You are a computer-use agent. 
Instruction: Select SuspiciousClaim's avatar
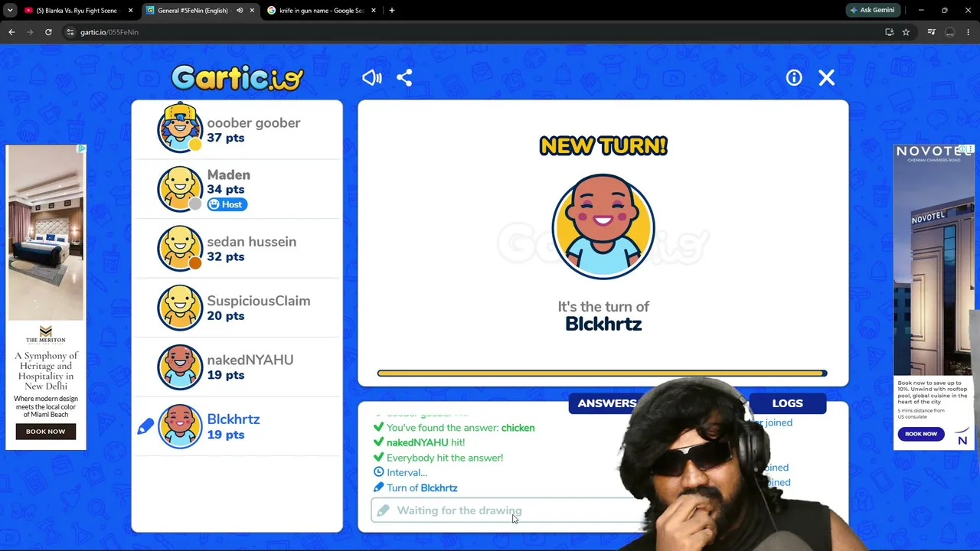click(180, 308)
